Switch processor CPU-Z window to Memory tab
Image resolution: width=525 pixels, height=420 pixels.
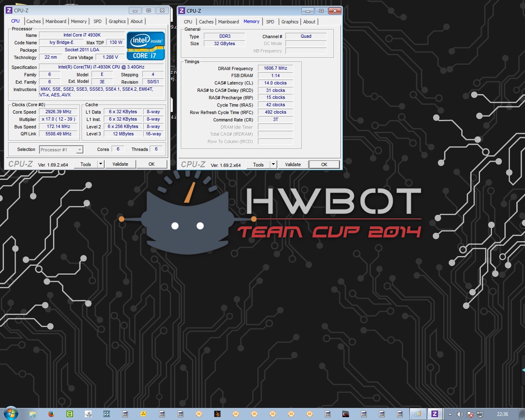(79, 21)
